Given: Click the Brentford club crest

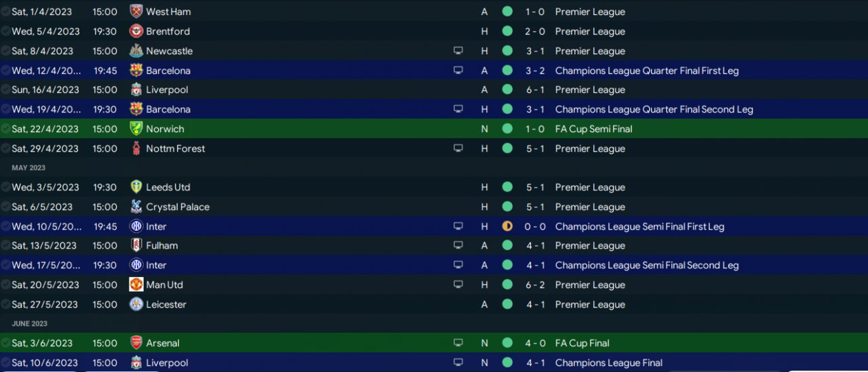Looking at the screenshot, I should [x=136, y=31].
